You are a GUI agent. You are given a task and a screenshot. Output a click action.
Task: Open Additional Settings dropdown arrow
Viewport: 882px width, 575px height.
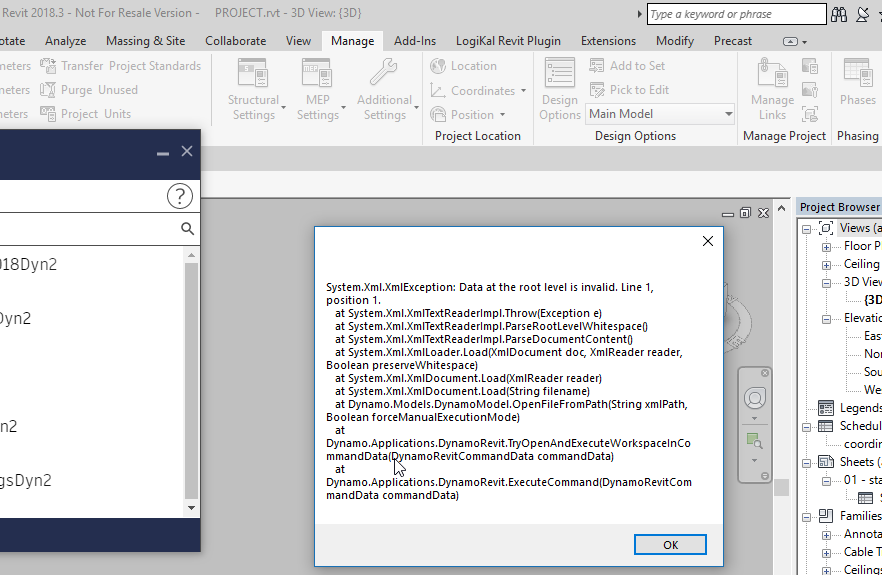tap(416, 107)
